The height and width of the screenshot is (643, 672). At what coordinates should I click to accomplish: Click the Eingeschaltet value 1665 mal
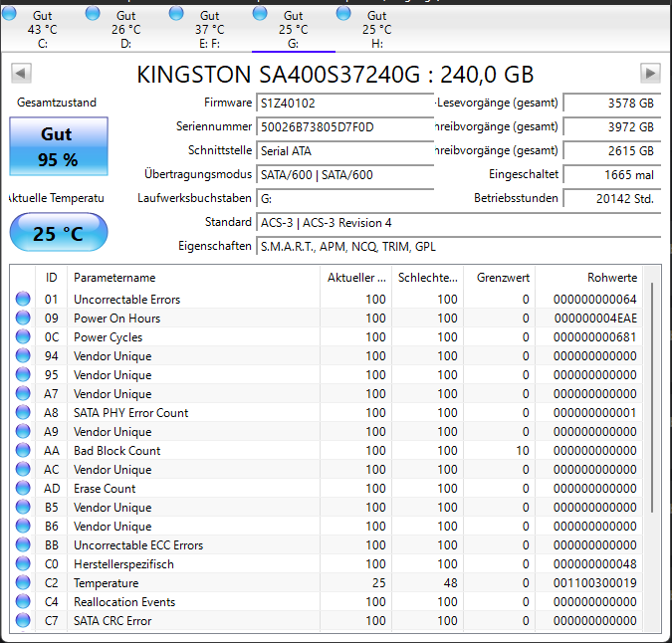611,175
